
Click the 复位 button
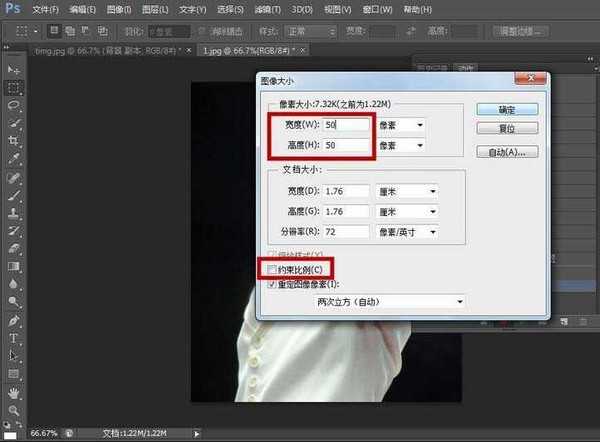click(x=508, y=129)
